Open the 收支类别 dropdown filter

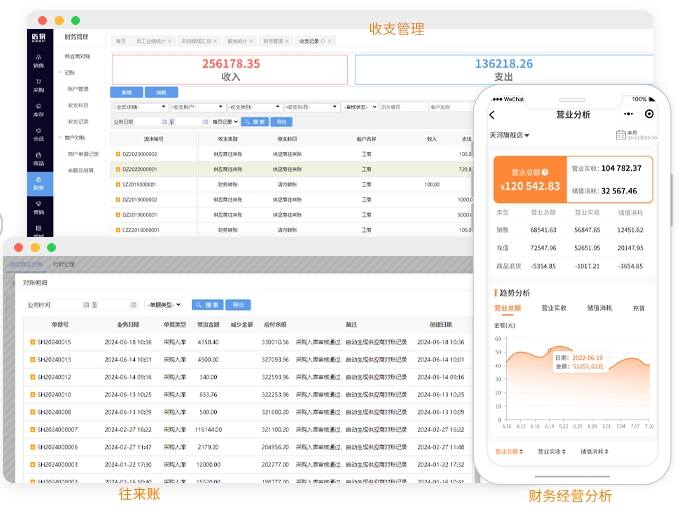[254, 107]
